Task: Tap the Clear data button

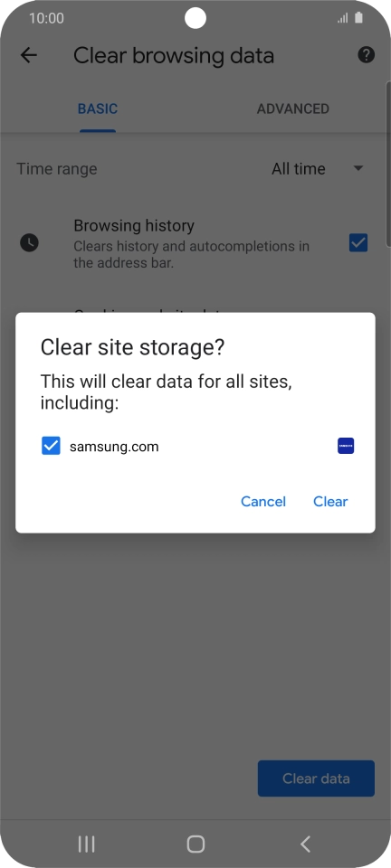Action: [x=316, y=778]
